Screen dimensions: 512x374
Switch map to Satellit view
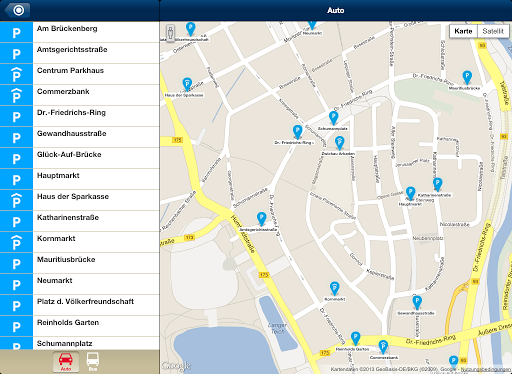point(493,31)
